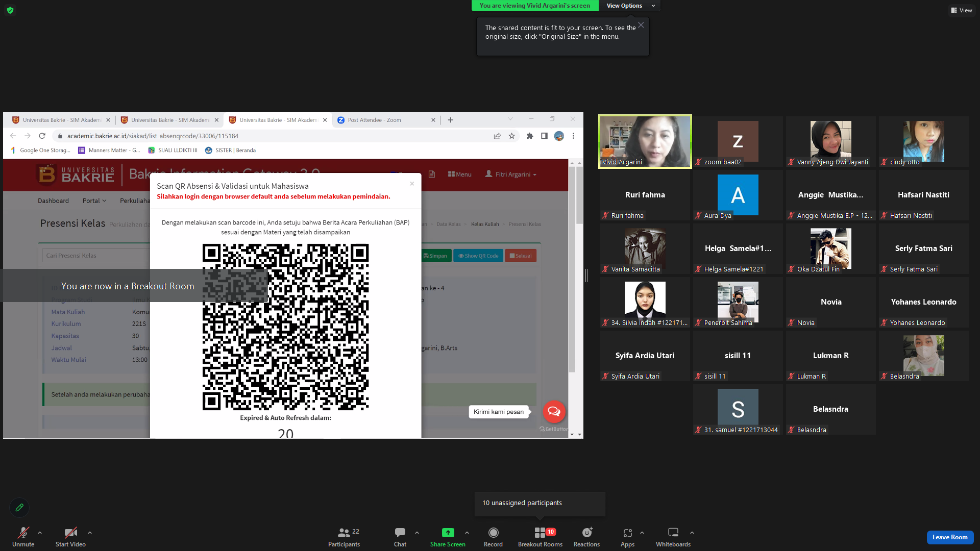Open Whiteboards
The width and height of the screenshot is (980, 551).
673,537
